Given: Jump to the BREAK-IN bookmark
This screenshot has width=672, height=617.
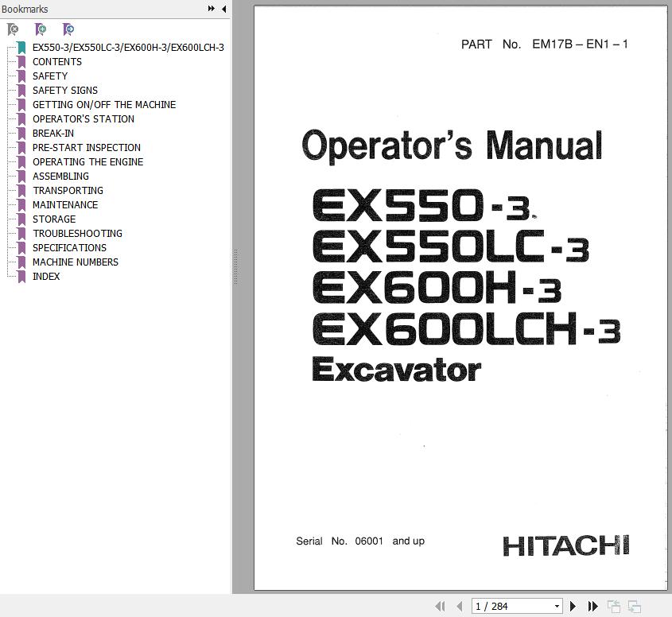Looking at the screenshot, I should (53, 134).
